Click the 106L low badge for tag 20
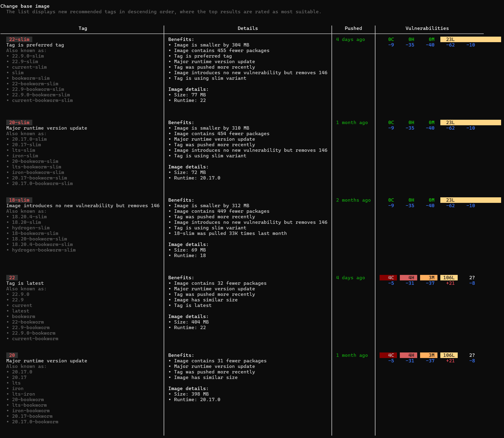This screenshot has height=438, width=504. [449, 355]
